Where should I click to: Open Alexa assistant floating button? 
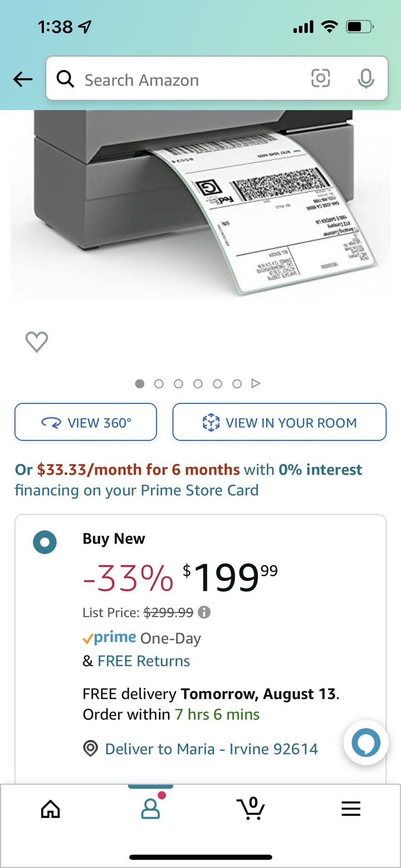(366, 742)
